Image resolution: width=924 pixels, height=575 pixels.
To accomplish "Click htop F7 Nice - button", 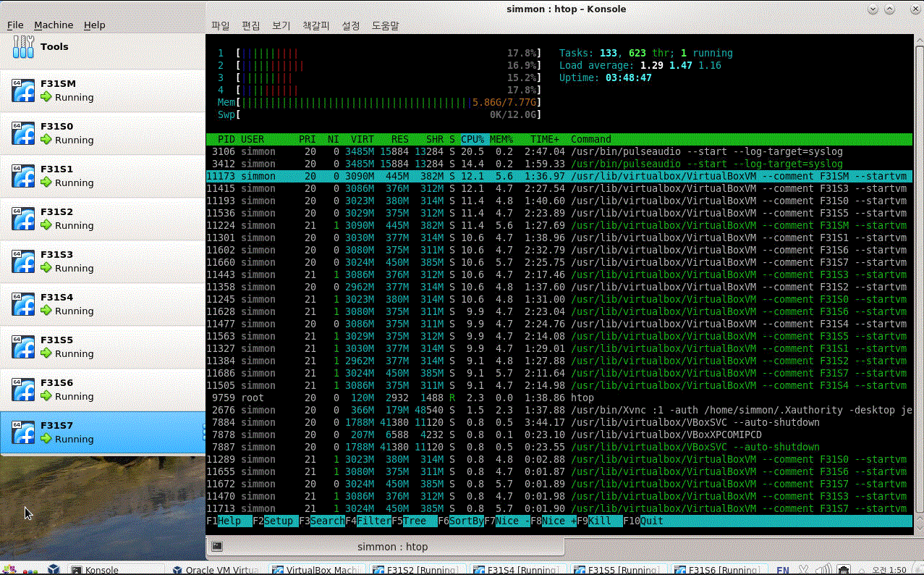I will [507, 521].
